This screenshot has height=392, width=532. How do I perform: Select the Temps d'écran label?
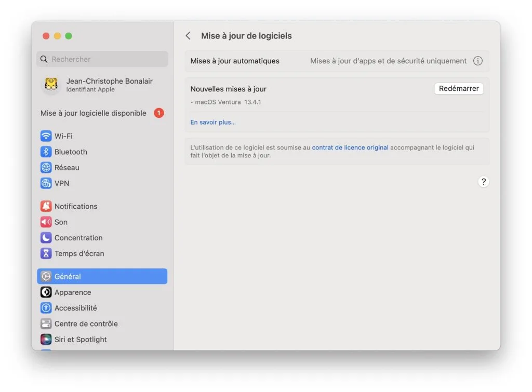coord(79,253)
